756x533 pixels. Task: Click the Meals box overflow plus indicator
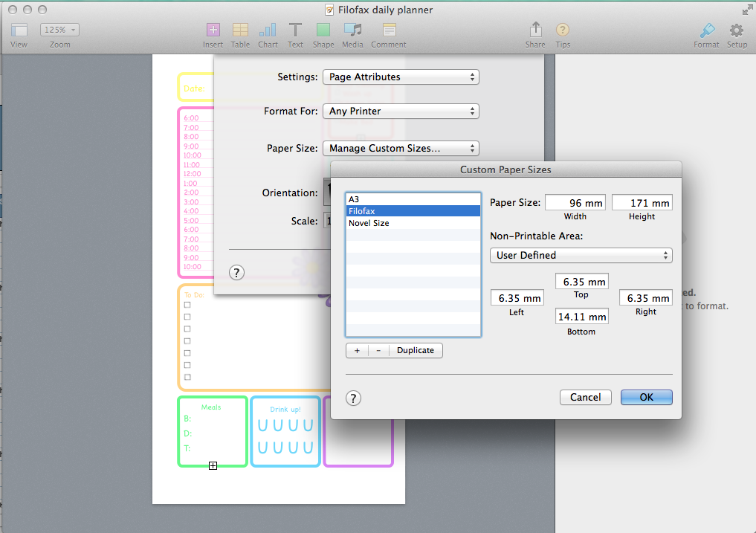click(x=213, y=465)
